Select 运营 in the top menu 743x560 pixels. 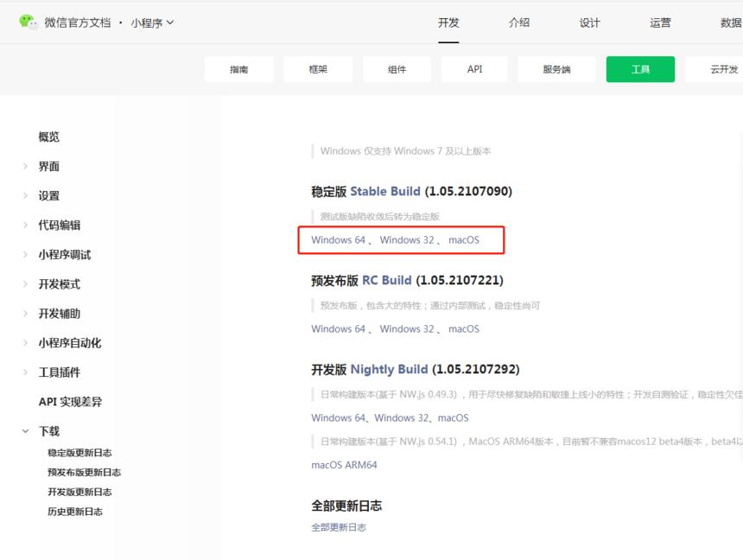(660, 23)
